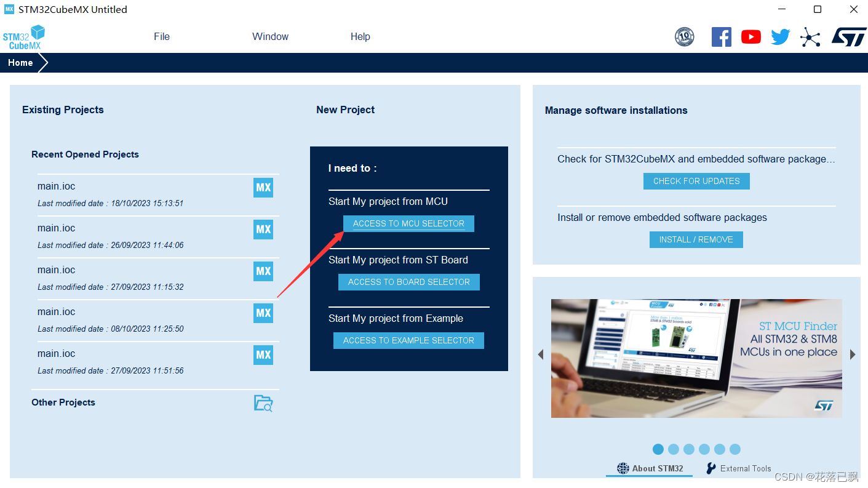Select the fourth carousel dot
This screenshot has height=488, width=868.
click(704, 449)
